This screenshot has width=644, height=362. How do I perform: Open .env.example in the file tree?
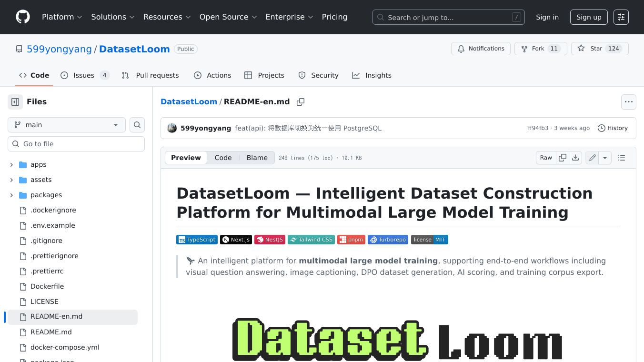tap(53, 225)
